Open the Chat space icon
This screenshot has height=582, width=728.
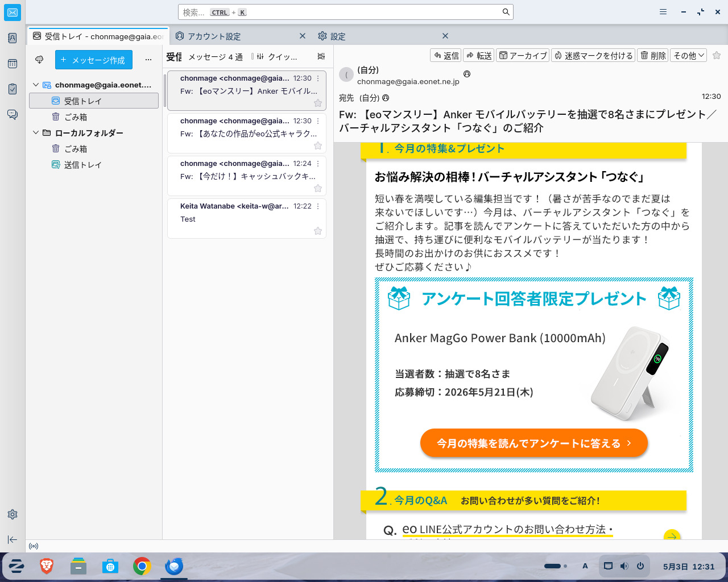click(x=13, y=115)
